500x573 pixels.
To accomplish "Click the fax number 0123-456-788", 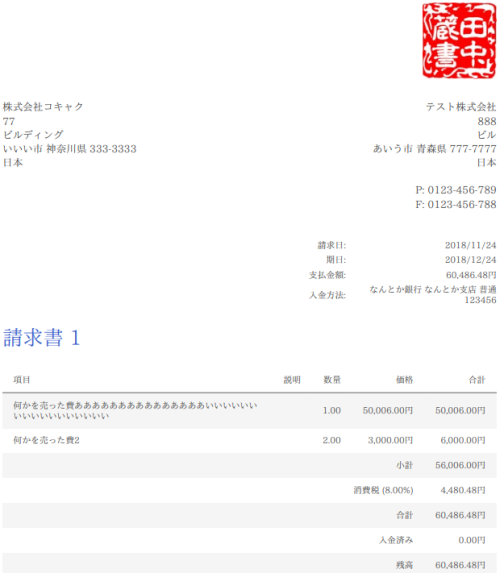I will click(x=462, y=204).
